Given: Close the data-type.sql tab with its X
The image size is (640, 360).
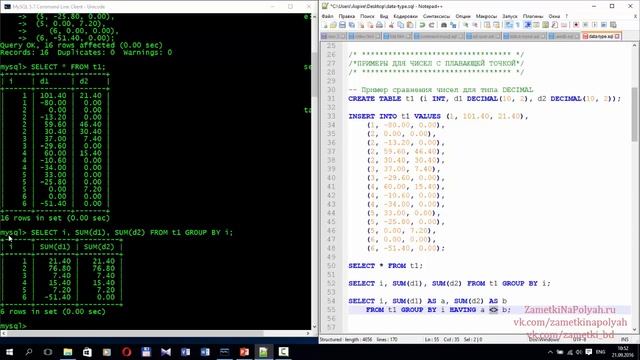Looking at the screenshot, I should [617, 36].
